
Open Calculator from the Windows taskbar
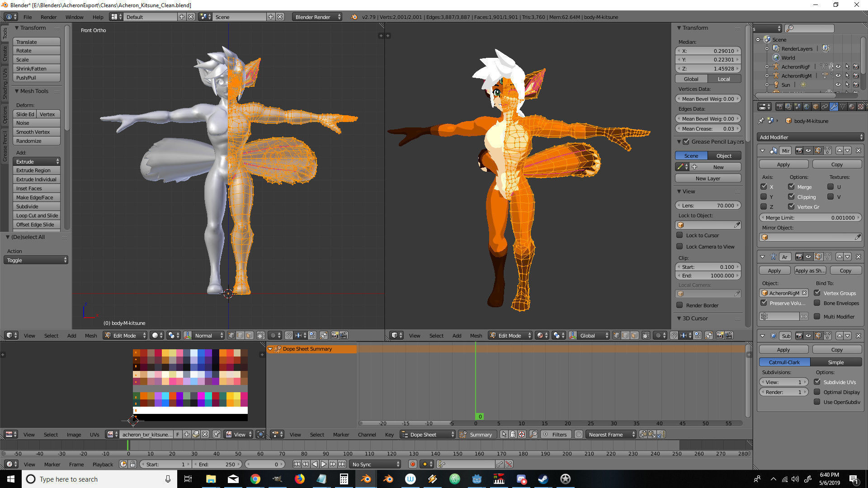pos(344,479)
